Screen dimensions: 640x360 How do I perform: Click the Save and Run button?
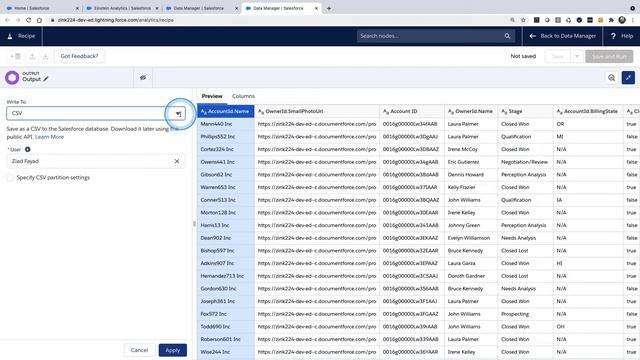tap(609, 56)
